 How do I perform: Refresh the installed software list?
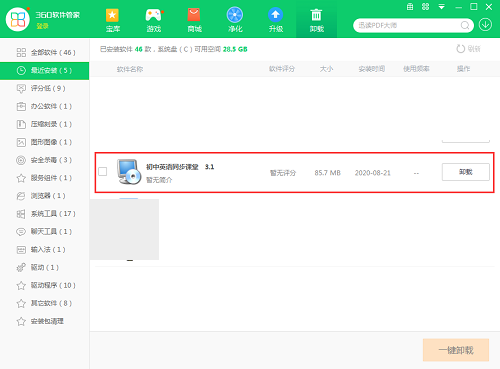(468, 49)
